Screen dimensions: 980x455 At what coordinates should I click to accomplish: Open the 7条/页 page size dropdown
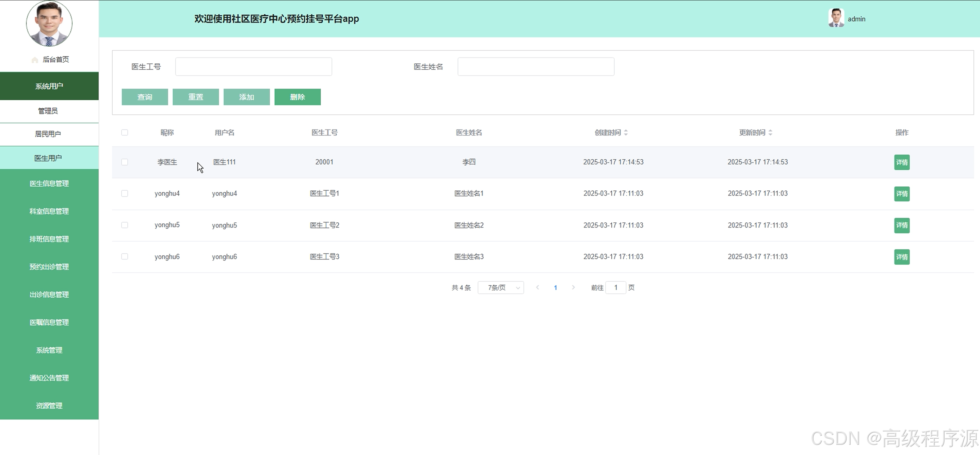[x=501, y=287]
